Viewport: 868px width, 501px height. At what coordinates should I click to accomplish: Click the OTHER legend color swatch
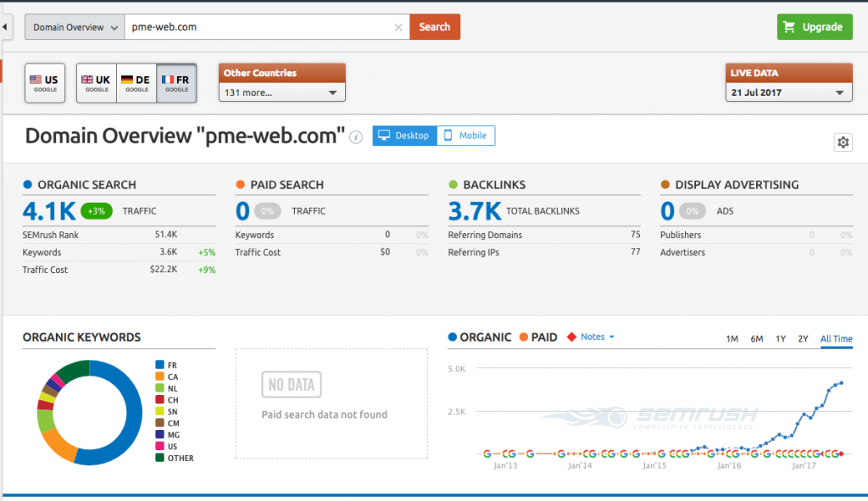tap(159, 458)
